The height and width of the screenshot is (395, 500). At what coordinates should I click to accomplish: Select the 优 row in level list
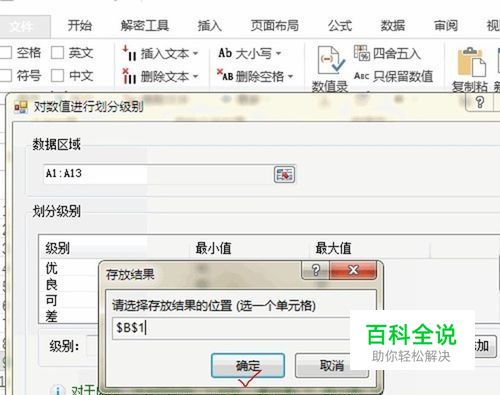(52, 268)
